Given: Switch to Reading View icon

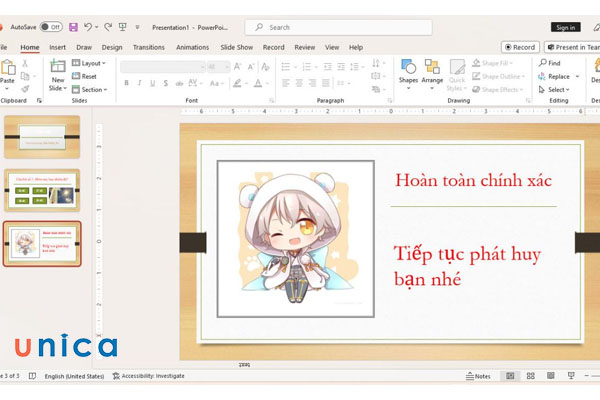Looking at the screenshot, I should click(551, 376).
